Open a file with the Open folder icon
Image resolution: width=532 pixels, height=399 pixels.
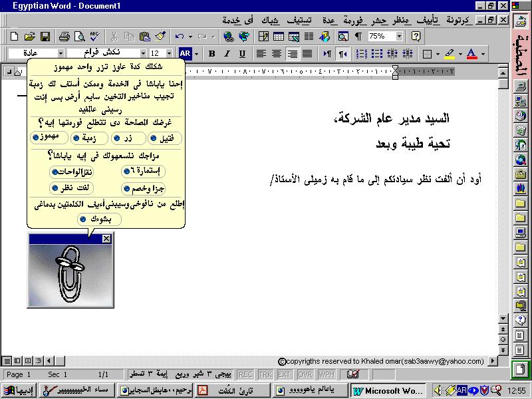29,37
